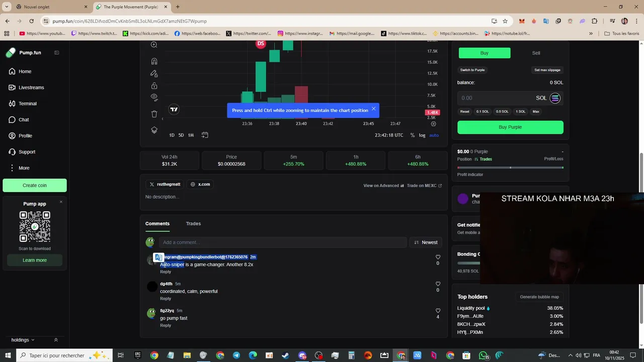Switch to the Sell tab
Image resolution: width=644 pixels, height=362 pixels.
pyautogui.click(x=536, y=53)
